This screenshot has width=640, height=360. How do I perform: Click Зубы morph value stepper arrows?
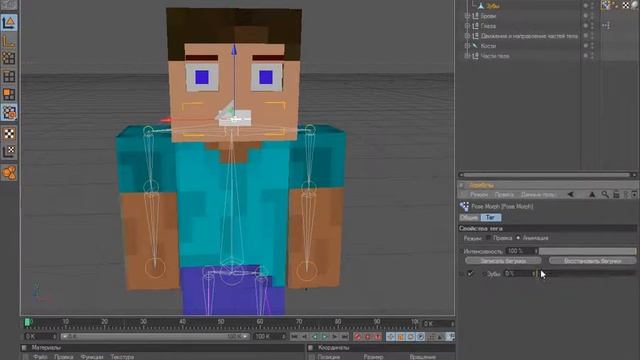[x=533, y=273]
